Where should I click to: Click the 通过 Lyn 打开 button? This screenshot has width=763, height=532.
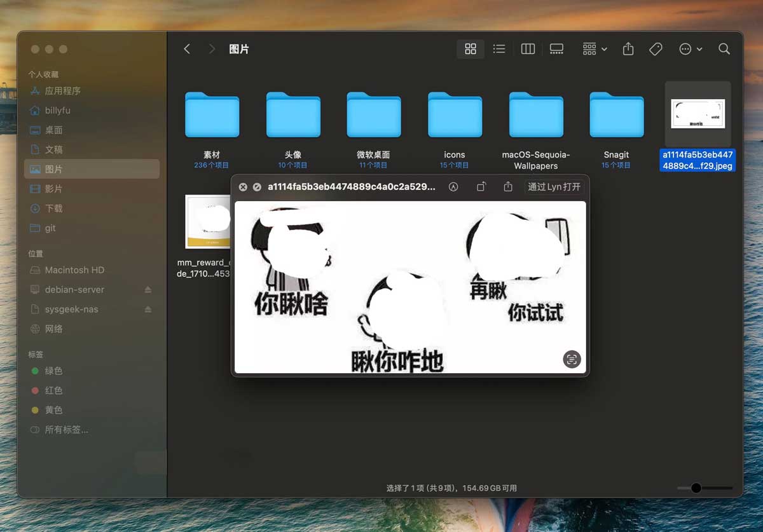[x=554, y=187]
